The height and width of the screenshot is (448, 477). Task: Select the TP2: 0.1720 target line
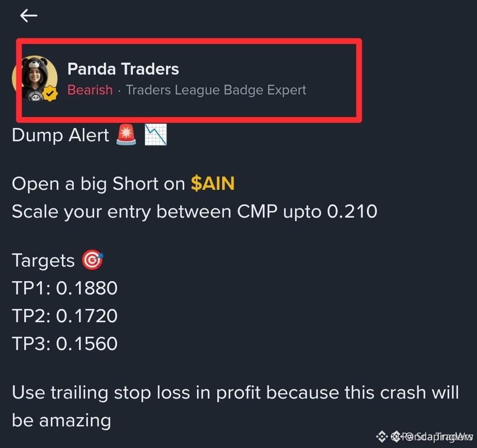pos(65,316)
